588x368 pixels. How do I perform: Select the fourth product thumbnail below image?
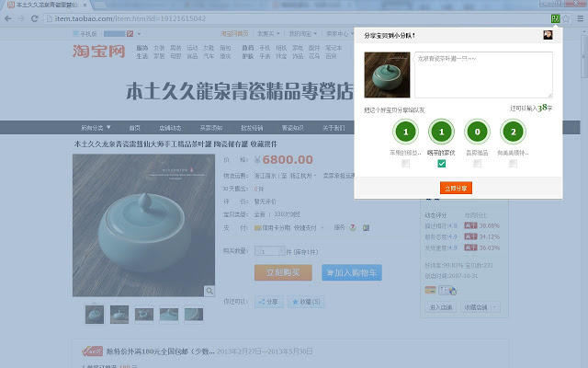pyautogui.click(x=169, y=315)
